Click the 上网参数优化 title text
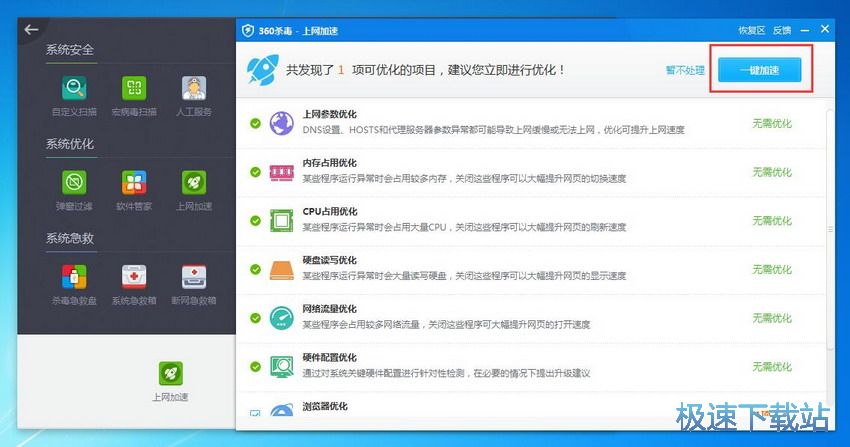 pos(330,114)
